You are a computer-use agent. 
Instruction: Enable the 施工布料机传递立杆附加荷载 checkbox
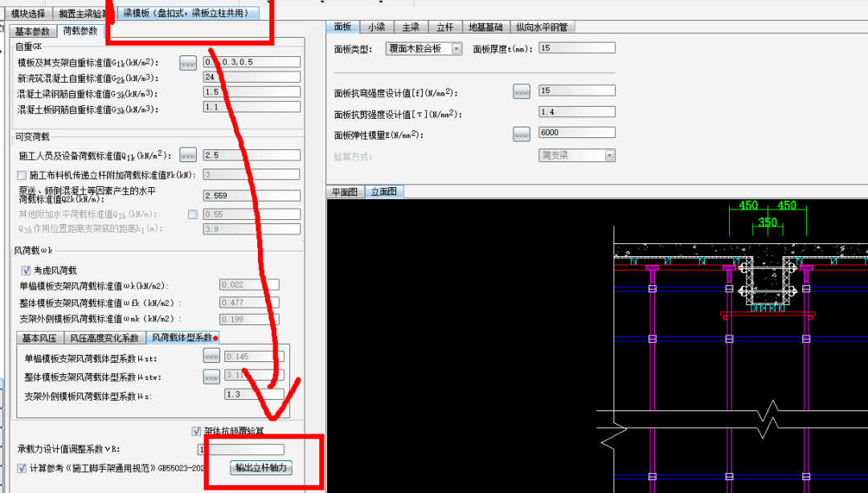22,175
